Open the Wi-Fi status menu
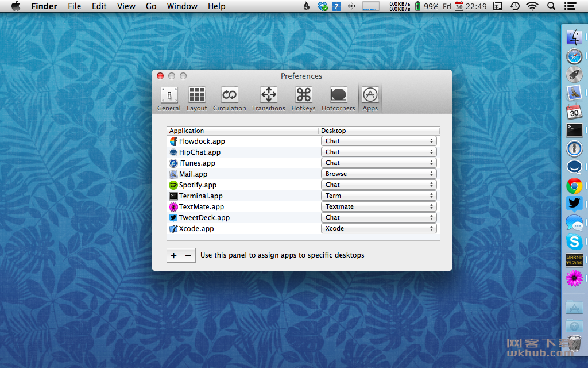Viewport: 588px width, 368px height. click(x=532, y=6)
